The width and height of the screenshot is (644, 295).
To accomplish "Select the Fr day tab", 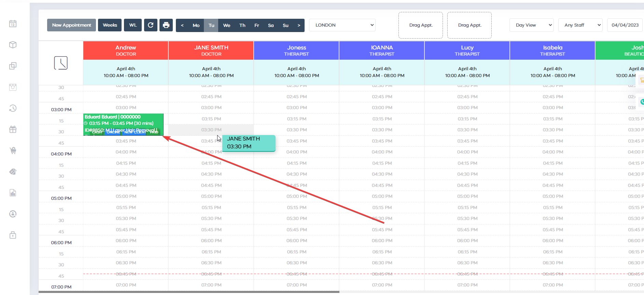I will point(257,25).
